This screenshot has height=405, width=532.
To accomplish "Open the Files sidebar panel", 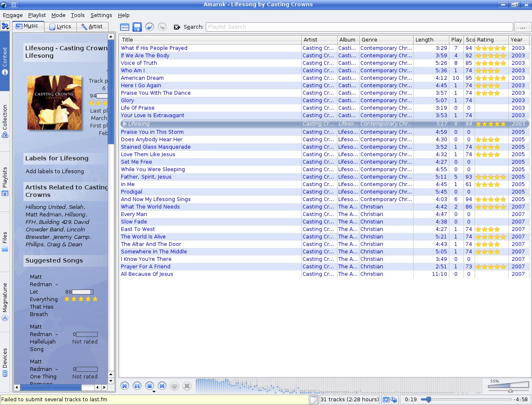I will (x=5, y=242).
